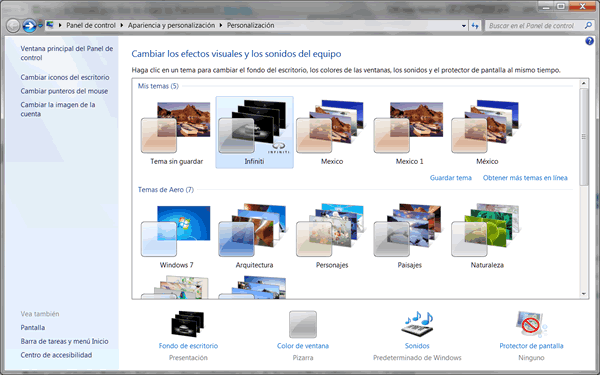Open the recent pages dropdown arrow

tap(40, 26)
